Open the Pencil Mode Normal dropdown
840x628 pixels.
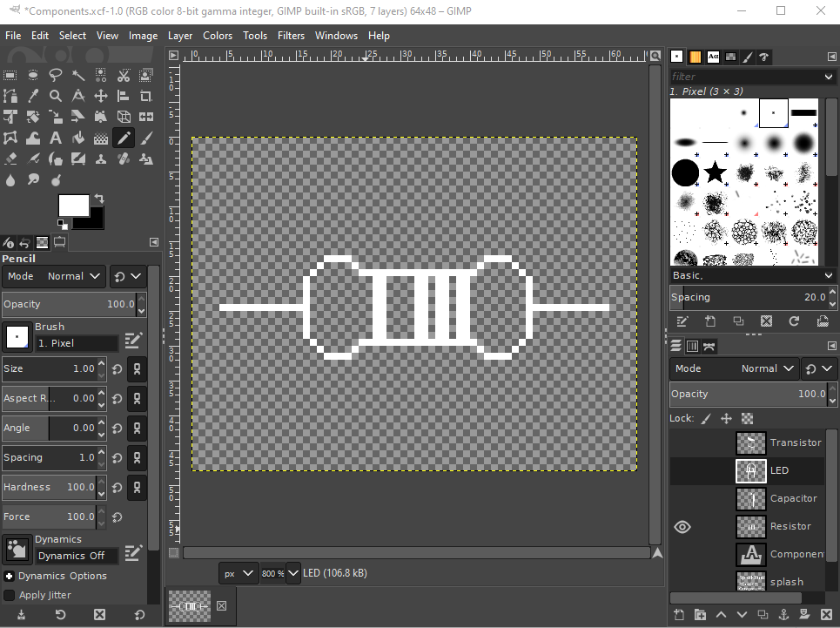click(x=54, y=276)
